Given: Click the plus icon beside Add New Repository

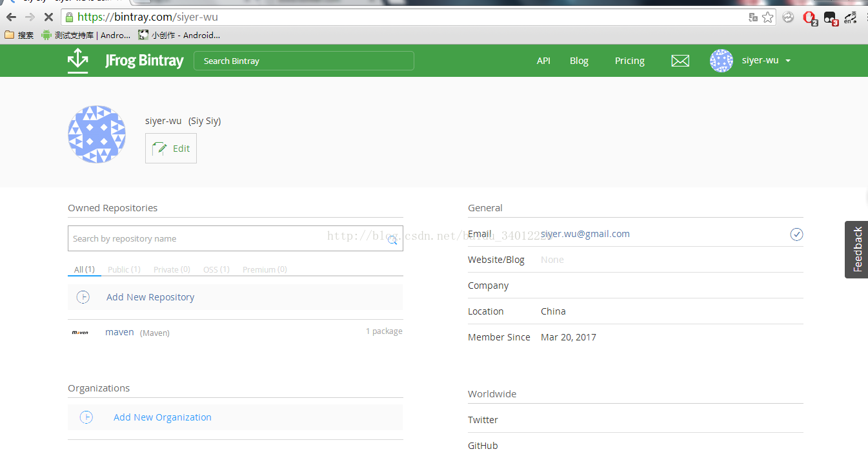Looking at the screenshot, I should tap(83, 297).
